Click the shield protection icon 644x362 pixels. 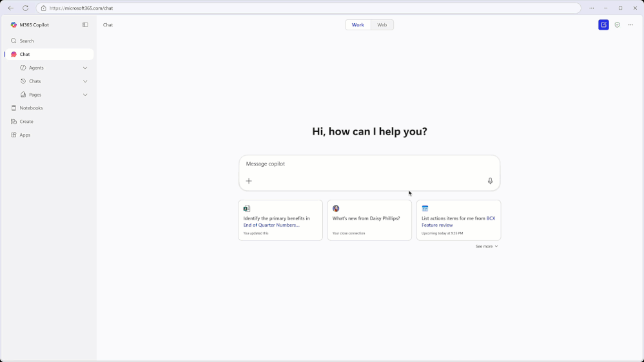tap(617, 24)
